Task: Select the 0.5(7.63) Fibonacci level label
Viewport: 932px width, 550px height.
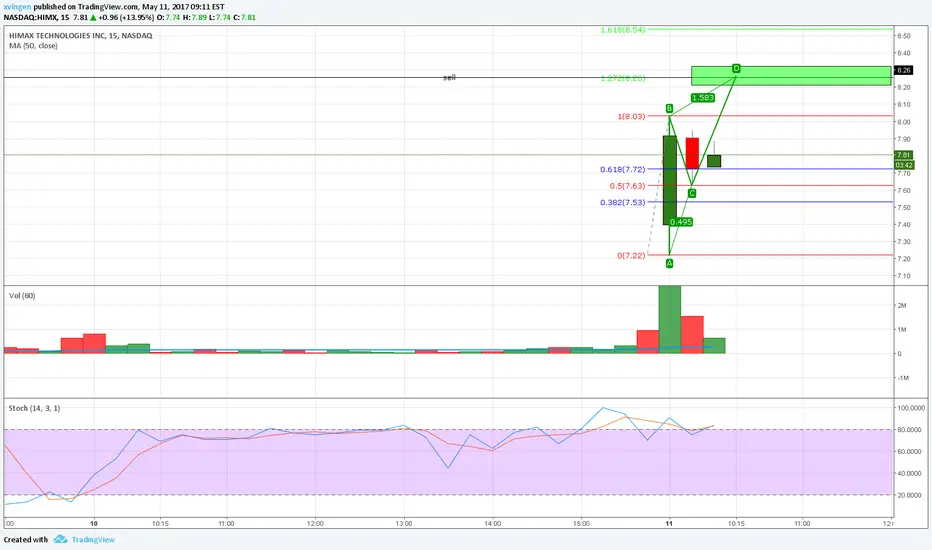Action: point(627,186)
